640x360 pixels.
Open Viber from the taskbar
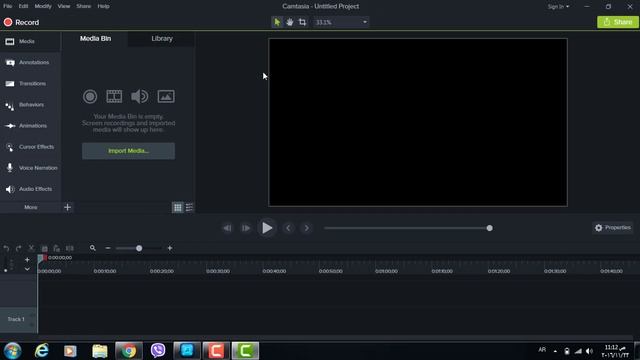[x=158, y=351]
